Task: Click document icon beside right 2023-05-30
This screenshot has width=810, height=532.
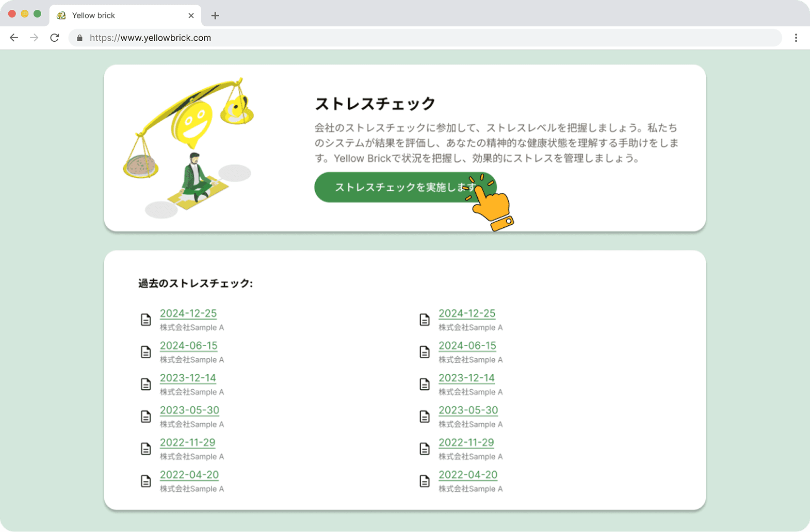Action: pyautogui.click(x=425, y=417)
